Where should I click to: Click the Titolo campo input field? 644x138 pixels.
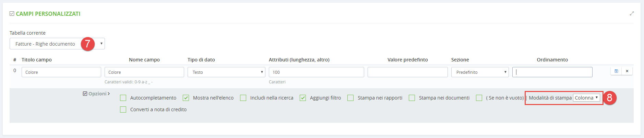[61, 72]
